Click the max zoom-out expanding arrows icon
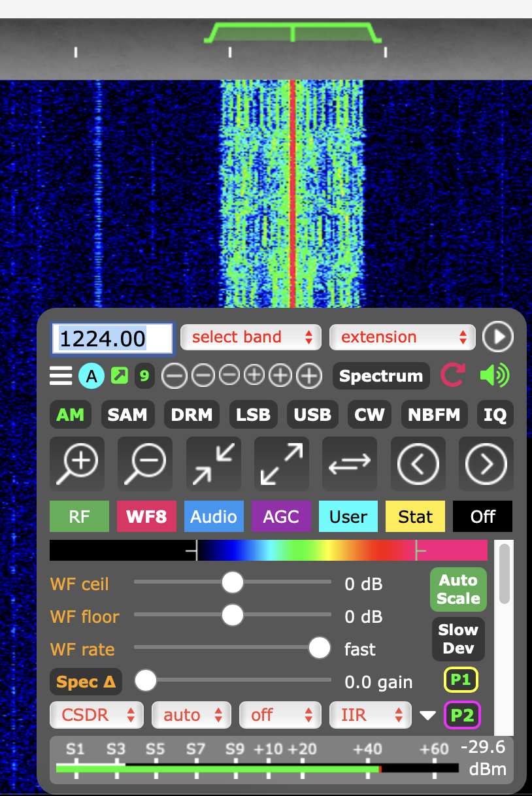532x796 pixels. (282, 463)
